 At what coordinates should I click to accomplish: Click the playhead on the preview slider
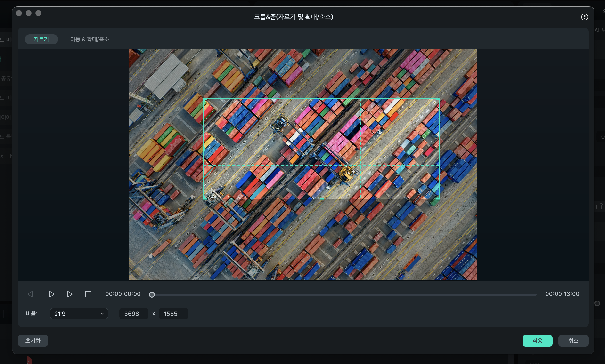point(152,295)
